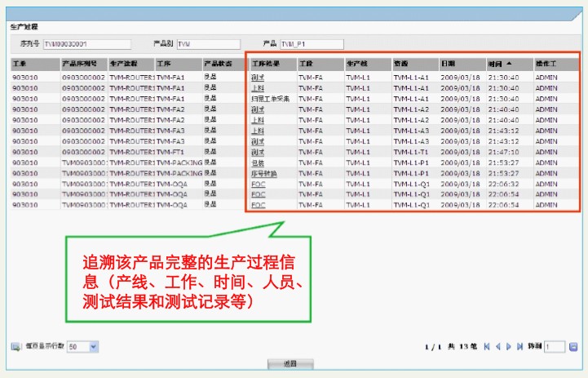This screenshot has width=588, height=378.
Task: Select the 生产过程 page title text
Action: point(24,27)
